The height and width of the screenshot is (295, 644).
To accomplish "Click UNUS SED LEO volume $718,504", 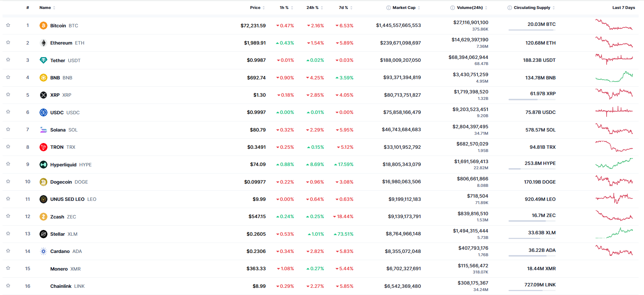I will click(478, 196).
